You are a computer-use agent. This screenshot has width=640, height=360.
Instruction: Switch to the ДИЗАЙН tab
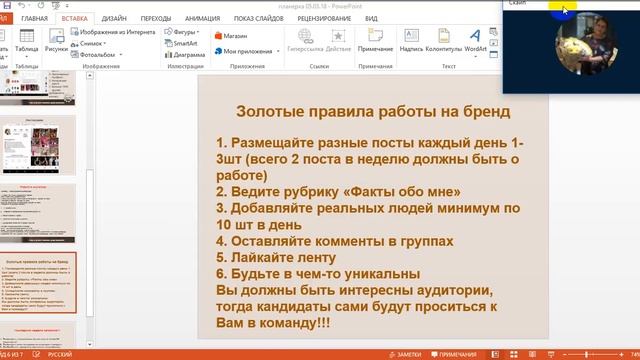click(114, 18)
